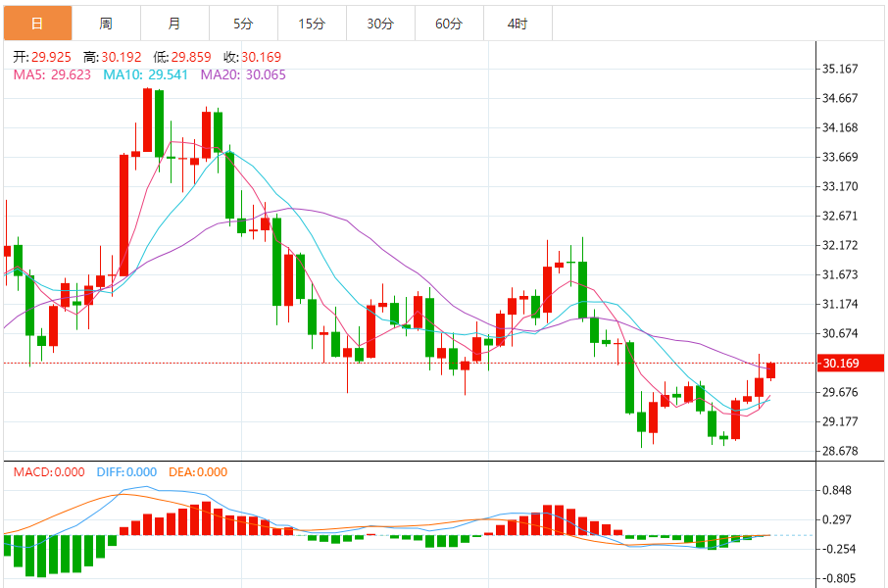Click the DIFF: 0.000 indicator label
Viewport: 888px width, 588px height.
click(126, 472)
